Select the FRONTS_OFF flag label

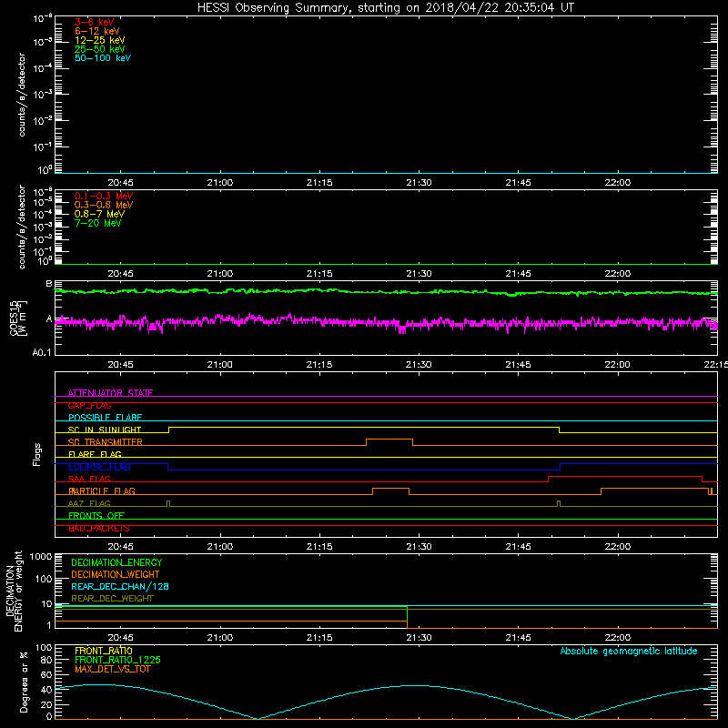pyautogui.click(x=96, y=515)
